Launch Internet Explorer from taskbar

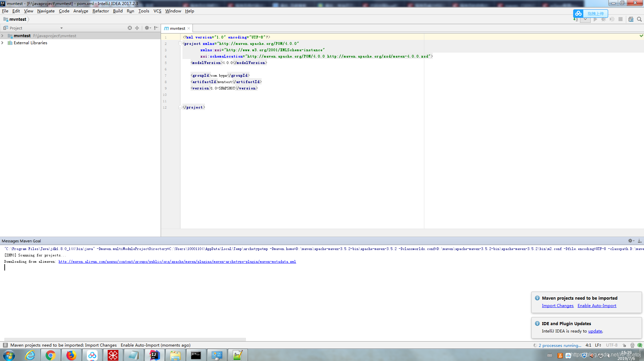coord(30,355)
